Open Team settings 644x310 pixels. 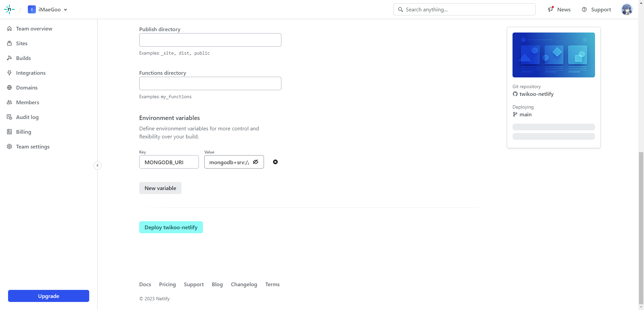click(x=33, y=146)
